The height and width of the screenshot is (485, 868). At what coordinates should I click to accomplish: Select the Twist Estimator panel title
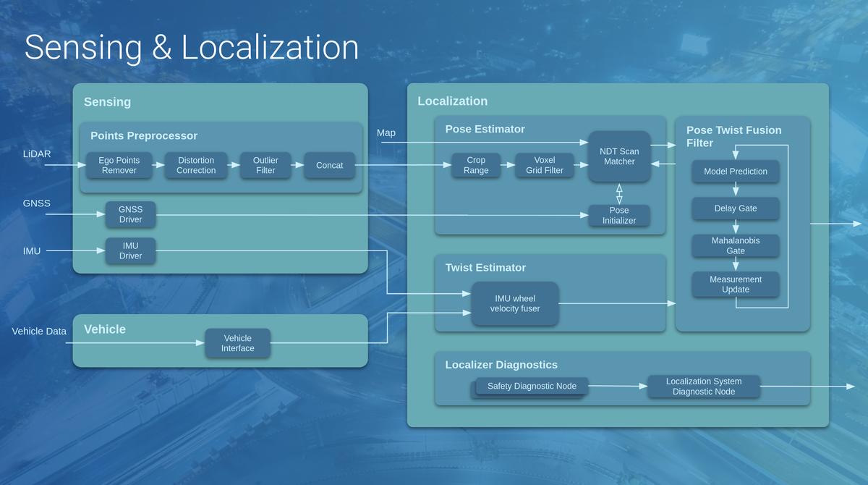pyautogui.click(x=485, y=267)
